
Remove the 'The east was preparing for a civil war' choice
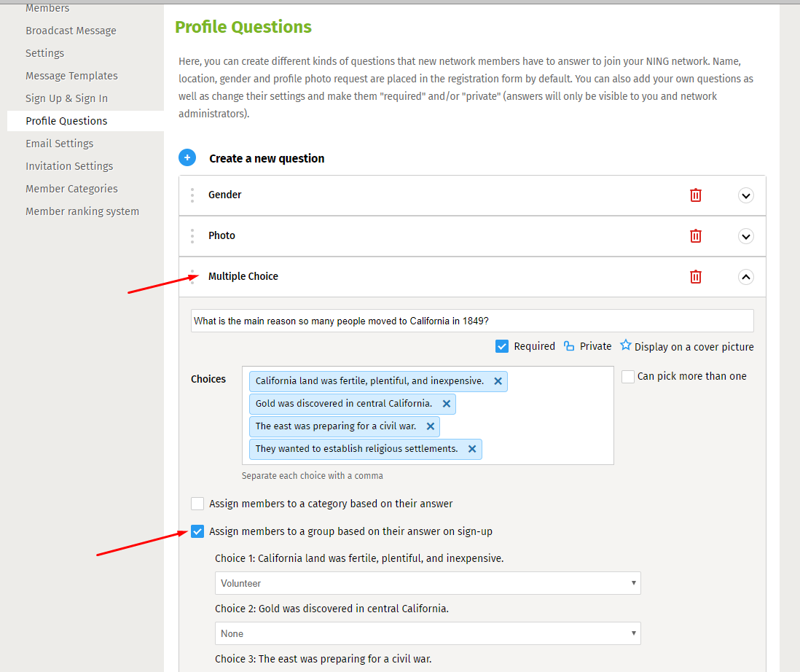tap(430, 426)
